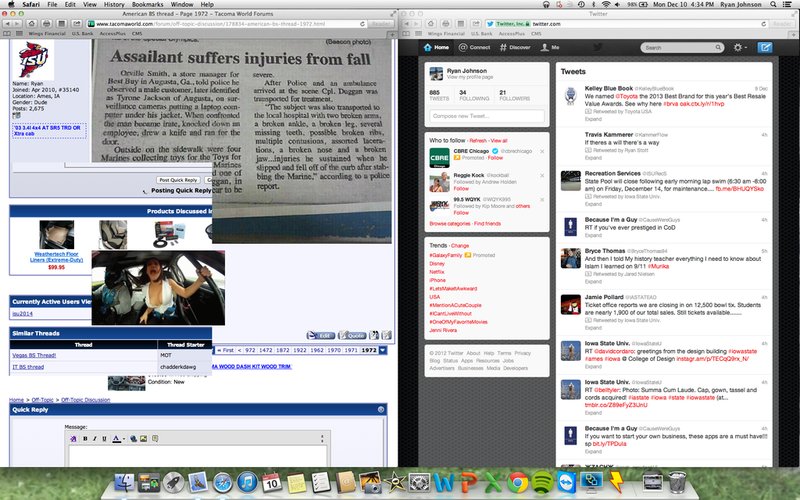This screenshot has width=800, height=500.
Task: Click the Edit button on the forum post
Action: [x=320, y=335]
